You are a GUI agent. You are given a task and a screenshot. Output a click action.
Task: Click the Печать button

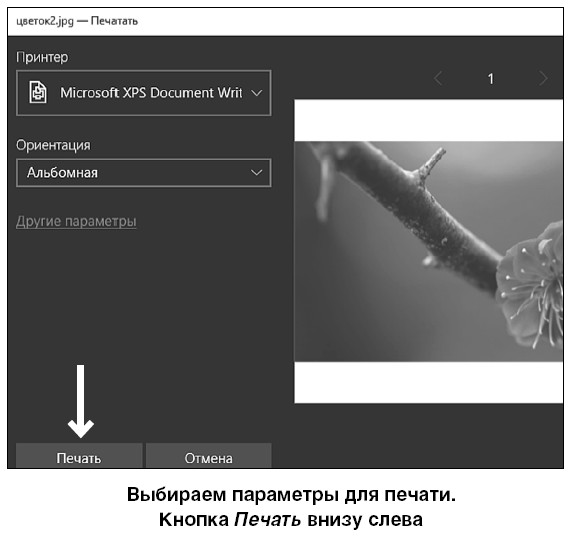(x=79, y=456)
